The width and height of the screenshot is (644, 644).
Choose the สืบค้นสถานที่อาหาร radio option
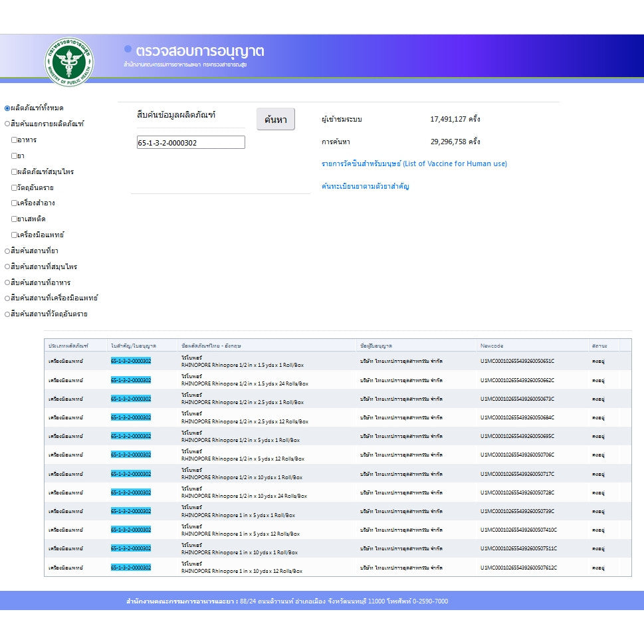point(7,282)
